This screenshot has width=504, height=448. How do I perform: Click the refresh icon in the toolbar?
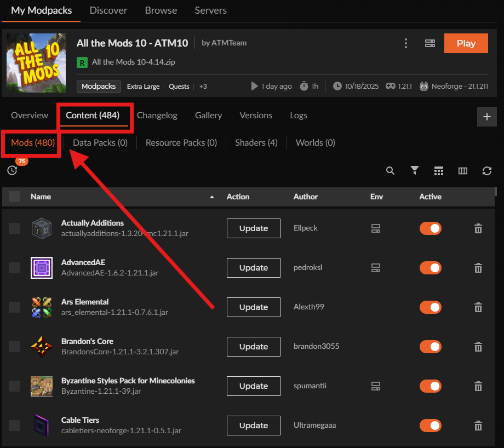click(487, 171)
